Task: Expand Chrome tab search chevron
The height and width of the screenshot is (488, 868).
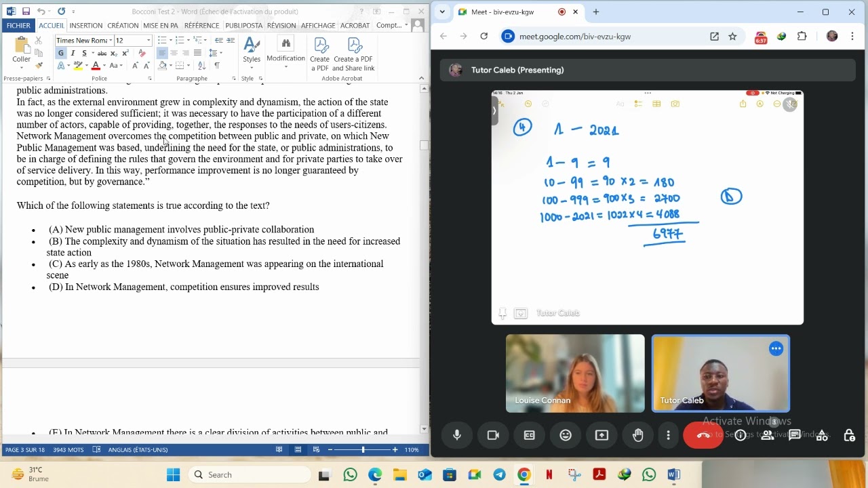Action: pyautogui.click(x=442, y=12)
